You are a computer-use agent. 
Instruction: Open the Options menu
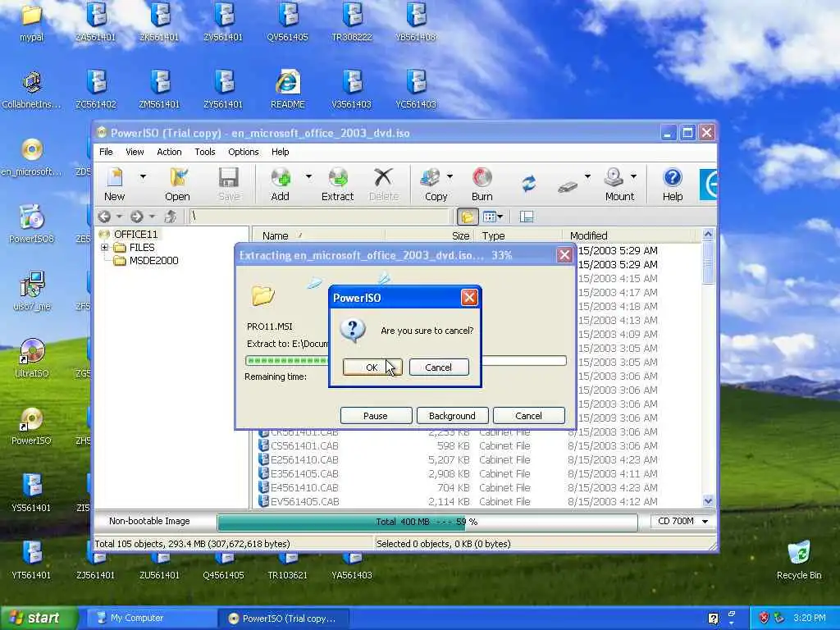[x=243, y=152]
